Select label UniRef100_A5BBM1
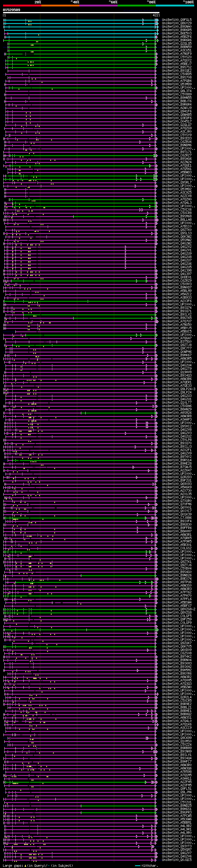The image size is (197, 868). 177,822
